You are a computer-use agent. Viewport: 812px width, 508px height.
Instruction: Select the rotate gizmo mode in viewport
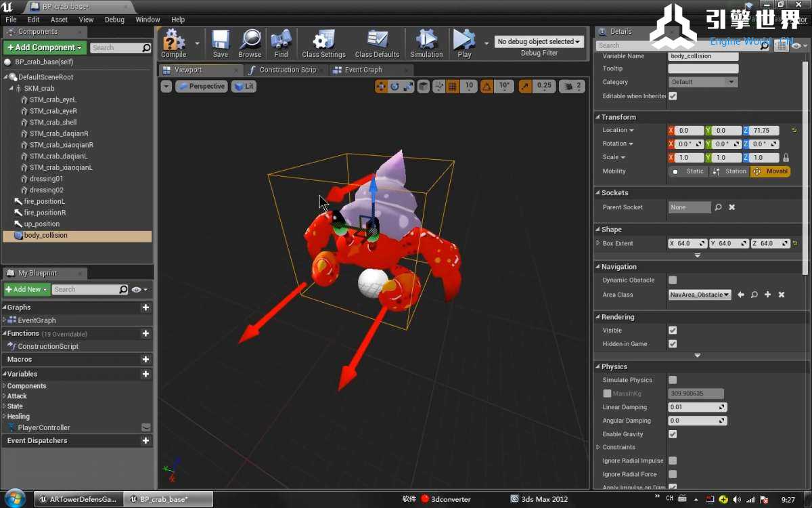394,86
